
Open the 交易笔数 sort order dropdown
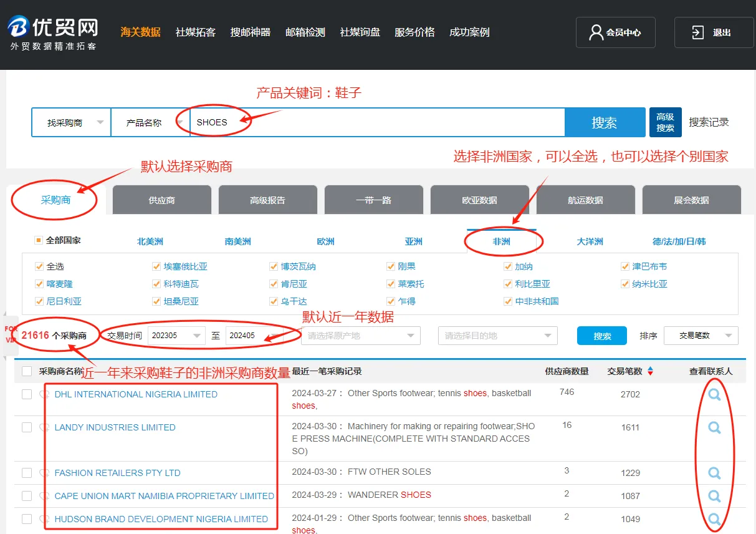click(x=701, y=336)
